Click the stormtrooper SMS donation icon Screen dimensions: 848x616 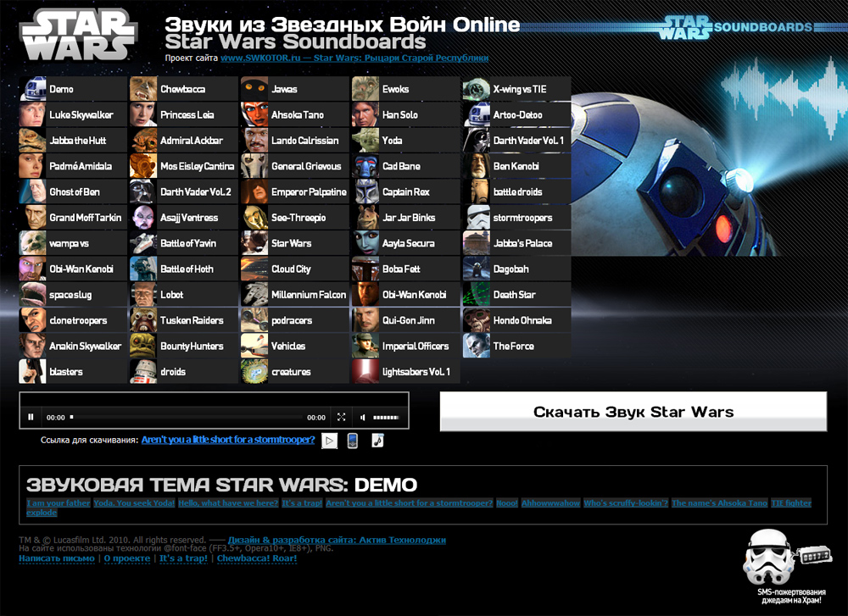point(785,558)
